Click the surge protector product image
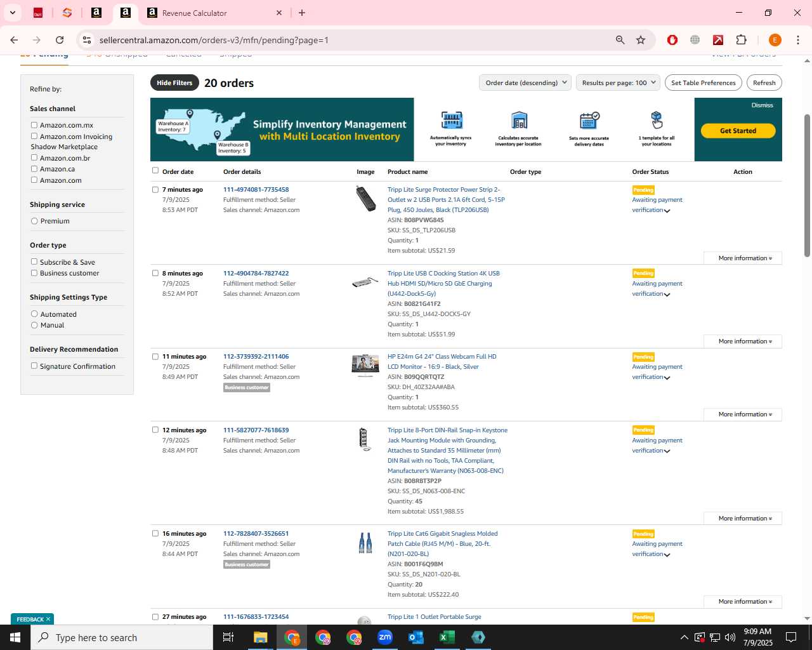Screen dimensions: 812x650 click(365, 199)
